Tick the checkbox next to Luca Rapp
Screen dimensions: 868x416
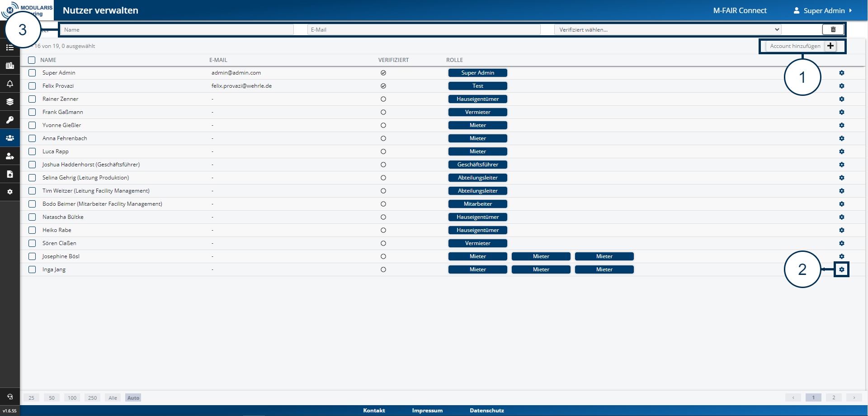coord(32,151)
